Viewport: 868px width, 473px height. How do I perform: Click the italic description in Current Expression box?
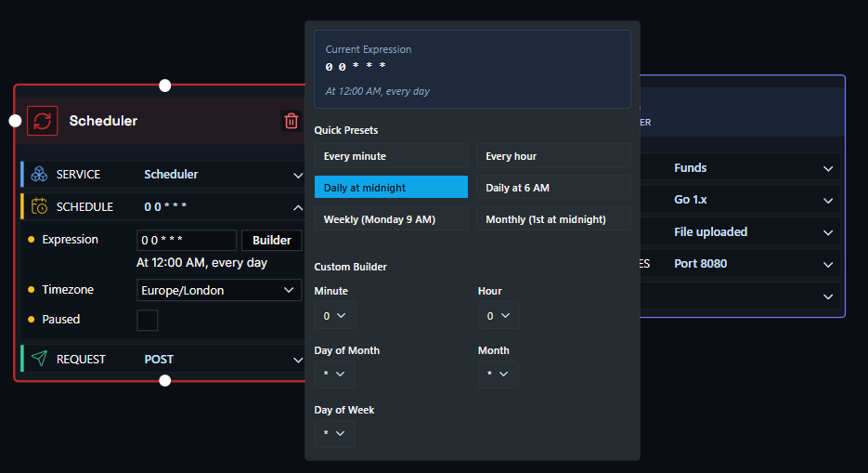(x=378, y=91)
